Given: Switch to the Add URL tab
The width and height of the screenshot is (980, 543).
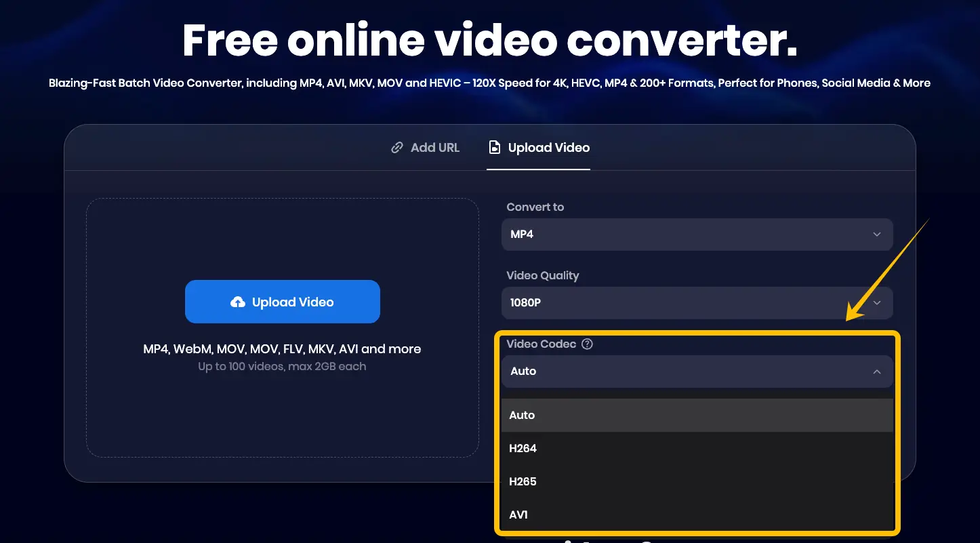Looking at the screenshot, I should tap(424, 147).
